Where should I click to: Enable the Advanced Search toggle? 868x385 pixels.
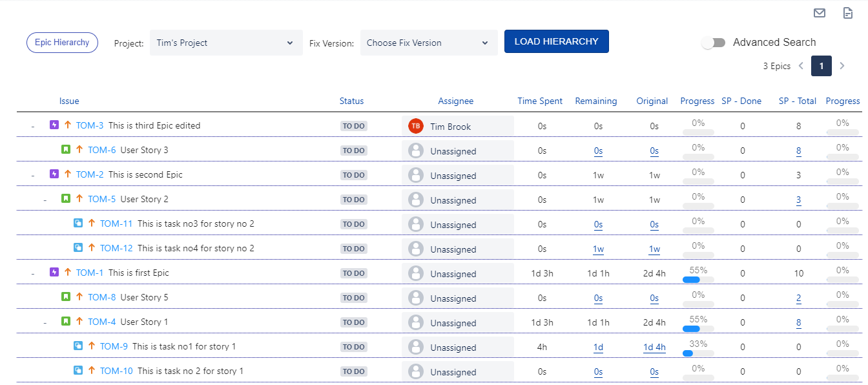713,43
